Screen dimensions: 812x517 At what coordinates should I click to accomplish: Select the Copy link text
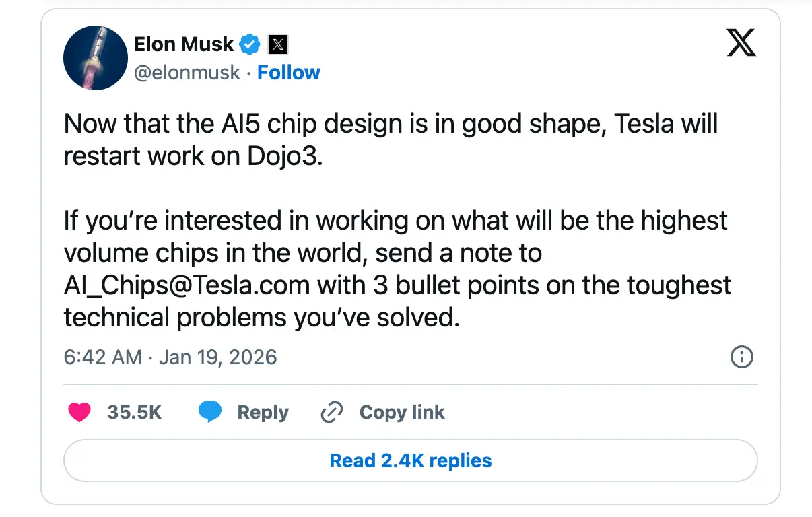tap(402, 412)
